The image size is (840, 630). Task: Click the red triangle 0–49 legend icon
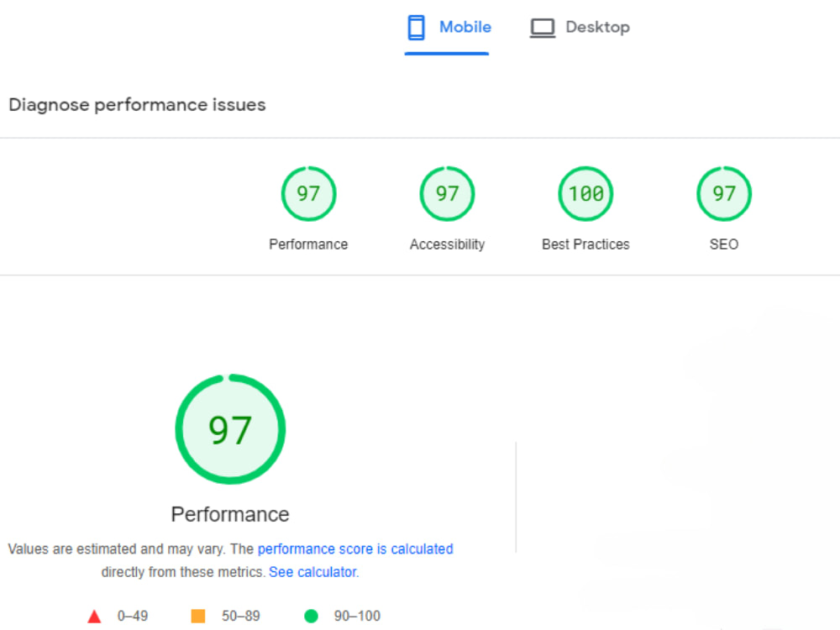click(94, 617)
